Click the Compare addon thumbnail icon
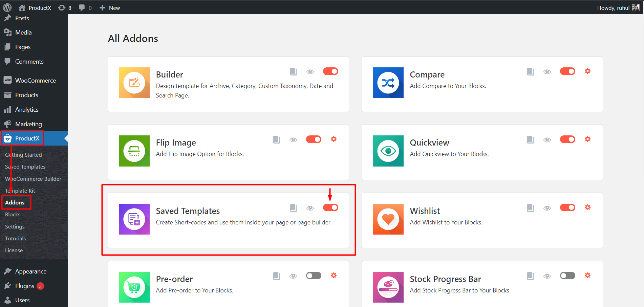This screenshot has width=644, height=307. point(388,83)
